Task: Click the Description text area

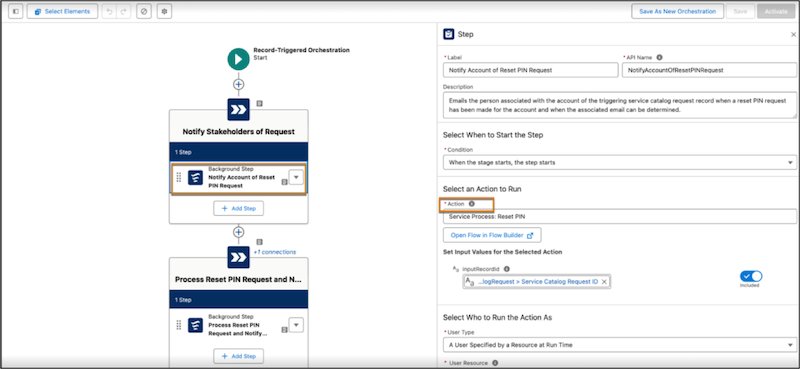Action: [620, 106]
